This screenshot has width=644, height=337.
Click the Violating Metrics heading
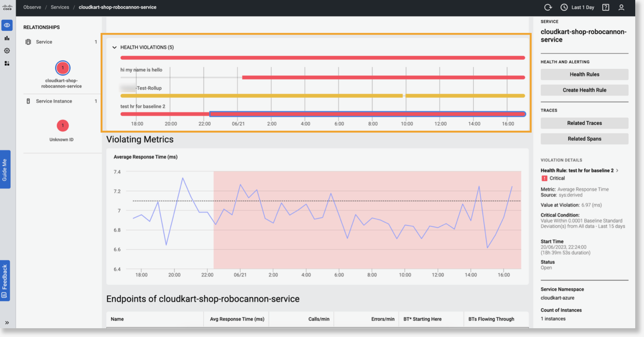(x=140, y=139)
